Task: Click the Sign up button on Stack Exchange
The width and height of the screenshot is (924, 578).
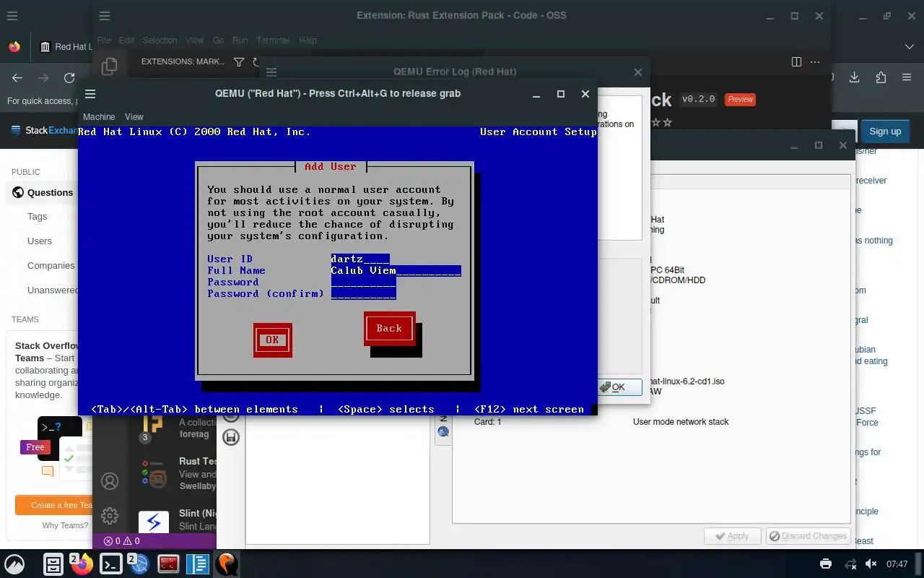Action: [885, 131]
